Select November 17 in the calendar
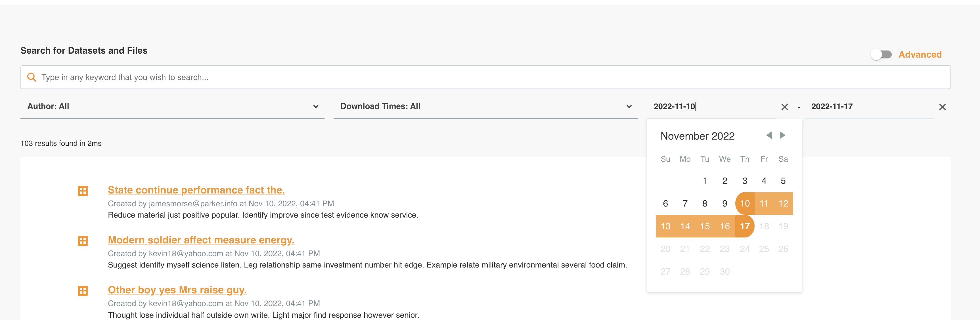The width and height of the screenshot is (980, 320). coord(745,226)
